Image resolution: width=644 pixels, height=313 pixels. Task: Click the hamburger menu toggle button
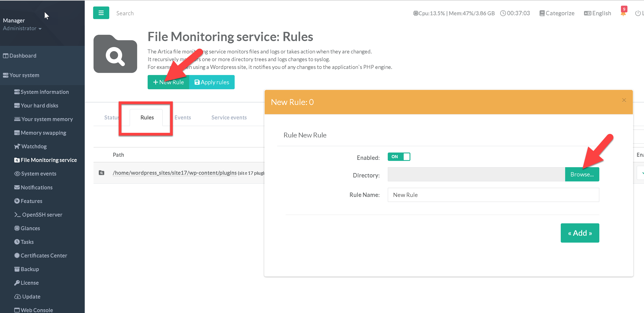(x=101, y=13)
